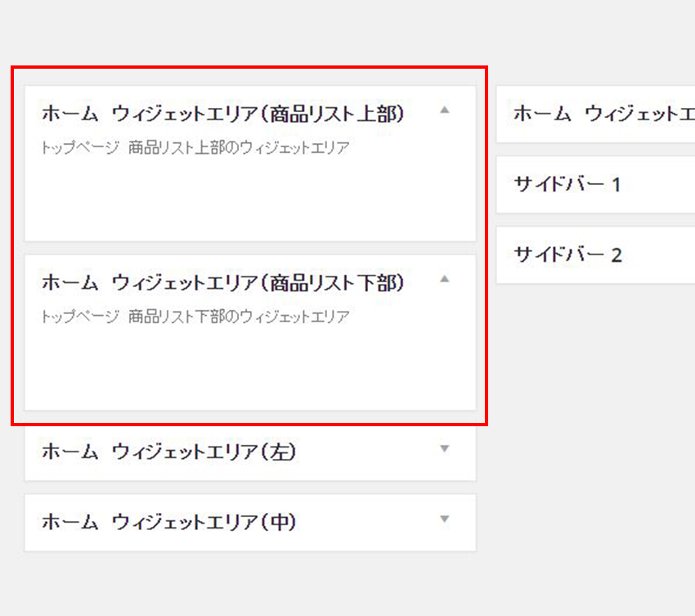Open the サイドバー 2 widget panel
The height and width of the screenshot is (616, 695).
tap(567, 254)
